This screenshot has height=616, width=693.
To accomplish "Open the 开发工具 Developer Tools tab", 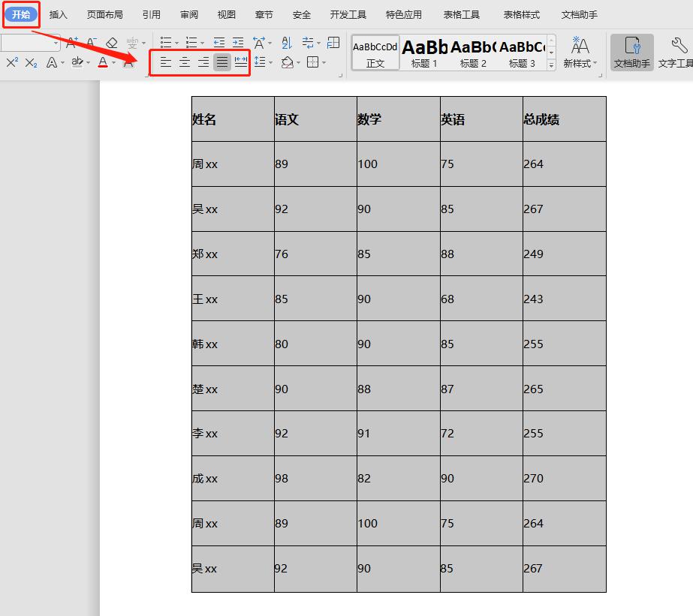I will click(x=348, y=14).
